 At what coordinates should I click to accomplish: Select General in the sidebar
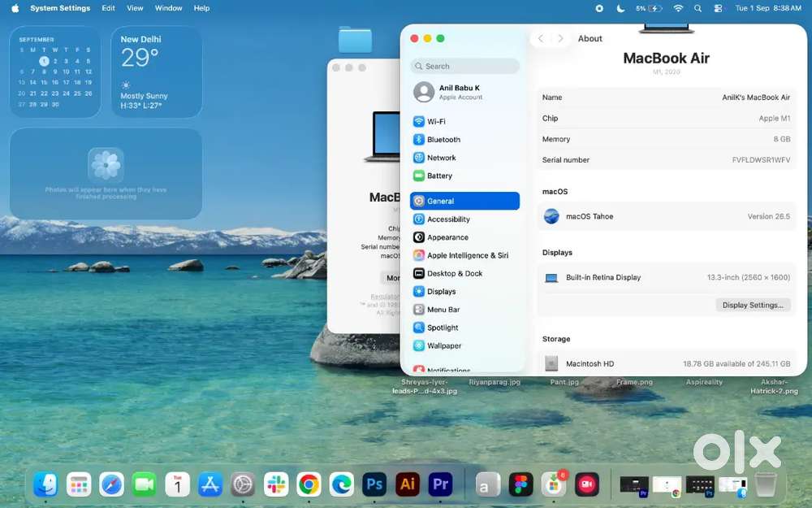pyautogui.click(x=464, y=201)
